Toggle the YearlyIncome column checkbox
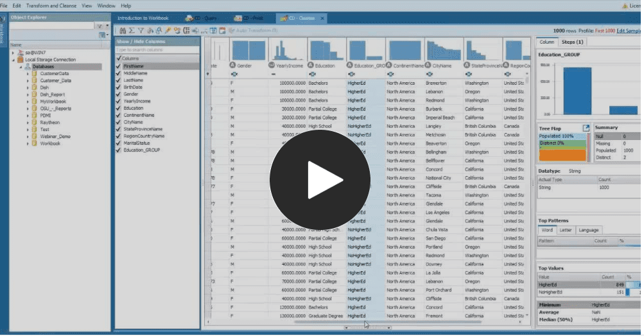The image size is (644, 336). coord(119,101)
